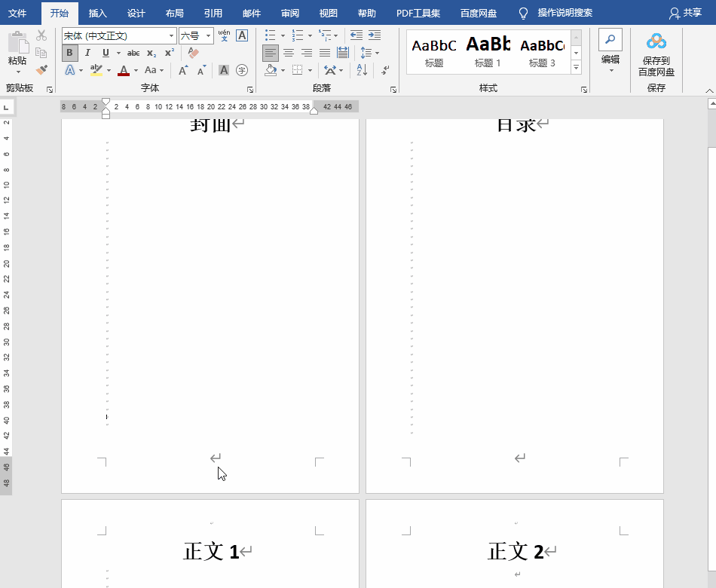Select the Format Painter brush
This screenshot has height=588, width=716.
pos(41,70)
